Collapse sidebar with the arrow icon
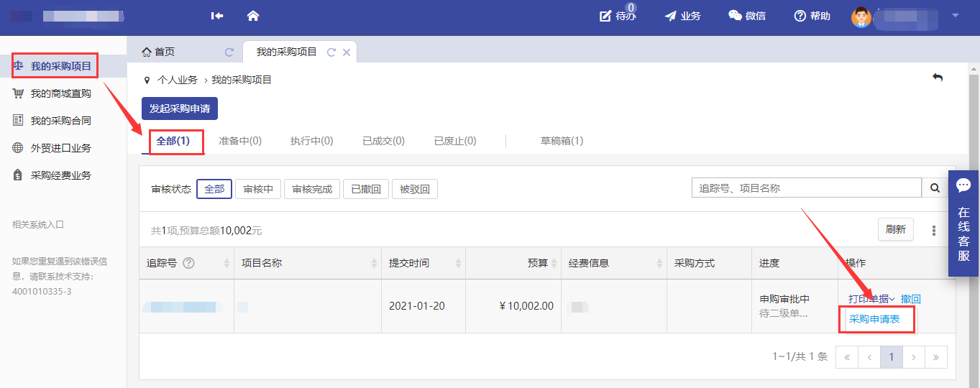The width and height of the screenshot is (980, 388). (x=216, y=16)
